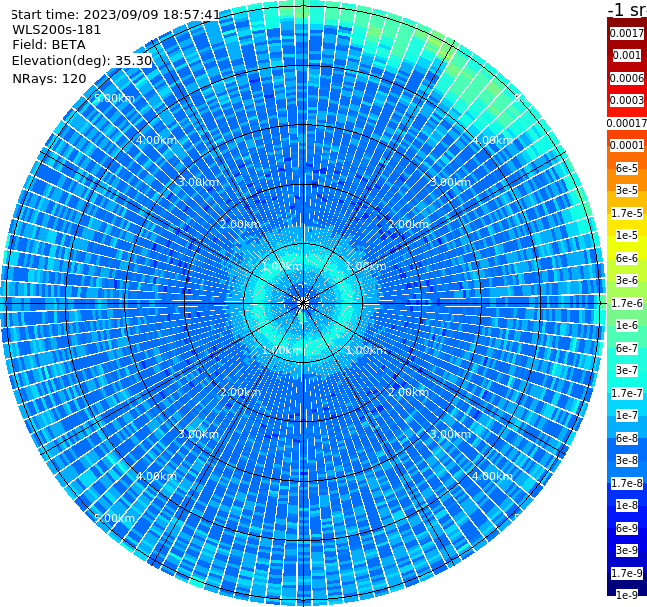
Task: Select the '3e-8' colorbar tick label
Action: point(627,460)
